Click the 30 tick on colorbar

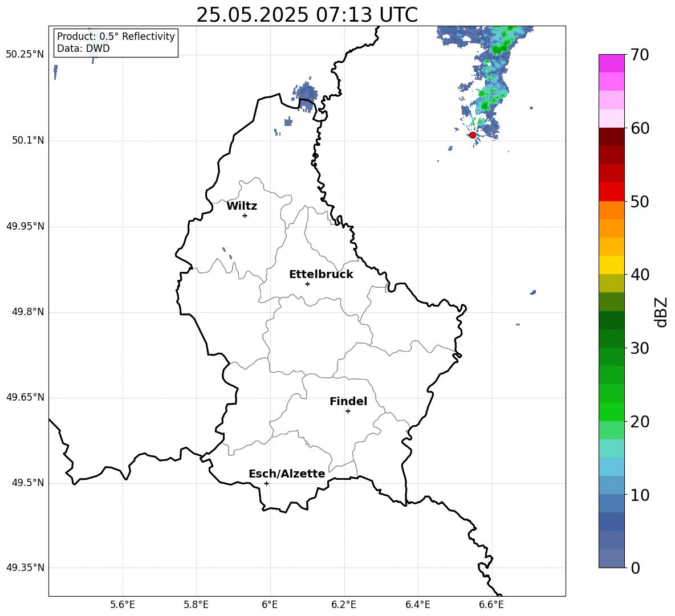[640, 348]
